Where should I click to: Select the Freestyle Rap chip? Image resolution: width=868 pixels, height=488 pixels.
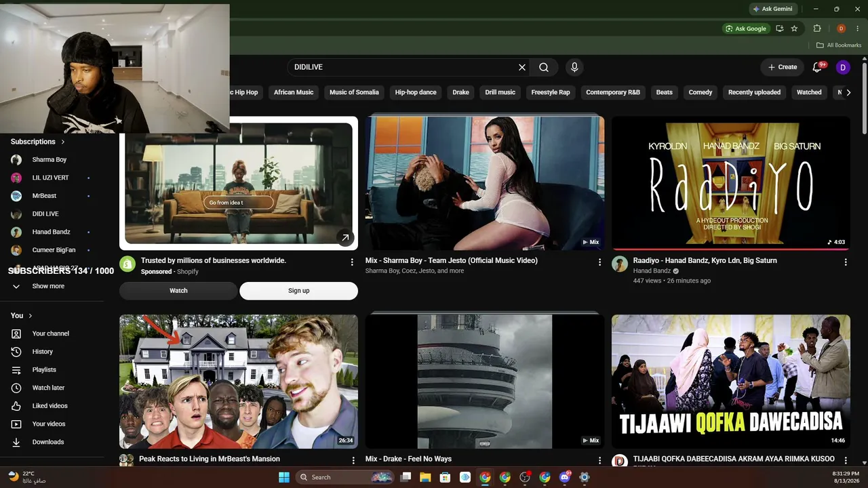(x=551, y=92)
